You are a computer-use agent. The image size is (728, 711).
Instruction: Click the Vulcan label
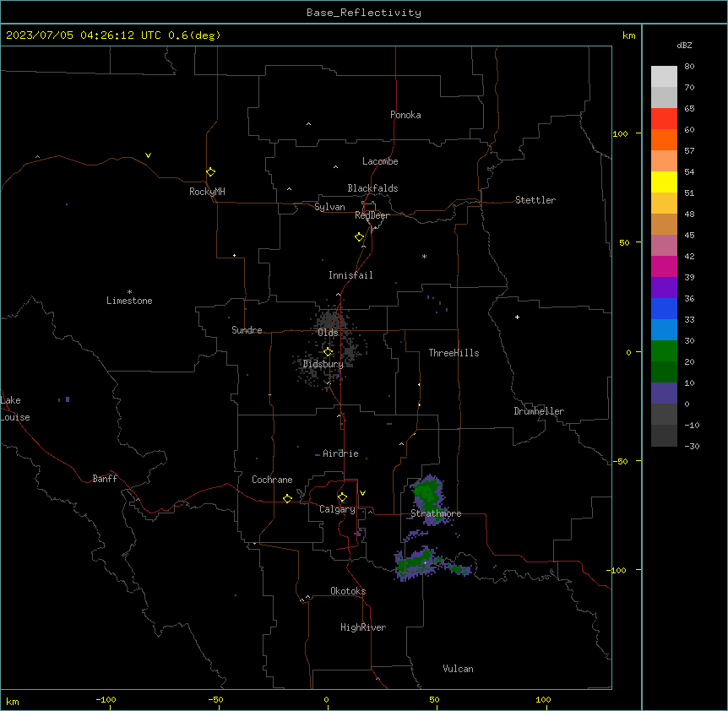click(459, 669)
